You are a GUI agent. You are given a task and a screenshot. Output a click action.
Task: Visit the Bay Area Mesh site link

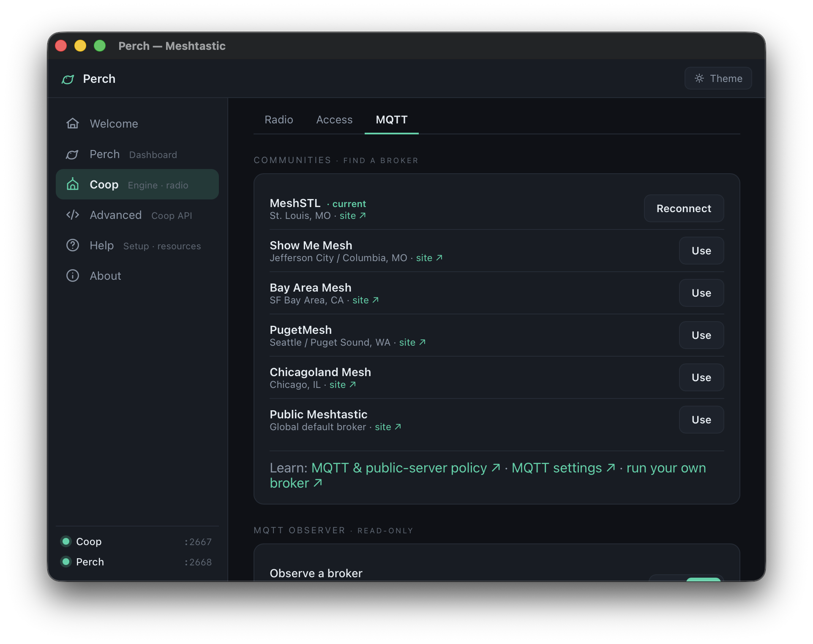[x=366, y=300]
